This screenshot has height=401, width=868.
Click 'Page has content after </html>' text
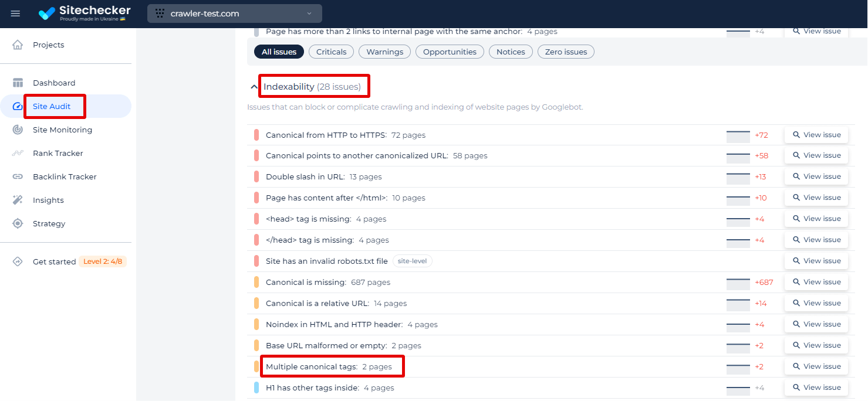[327, 198]
